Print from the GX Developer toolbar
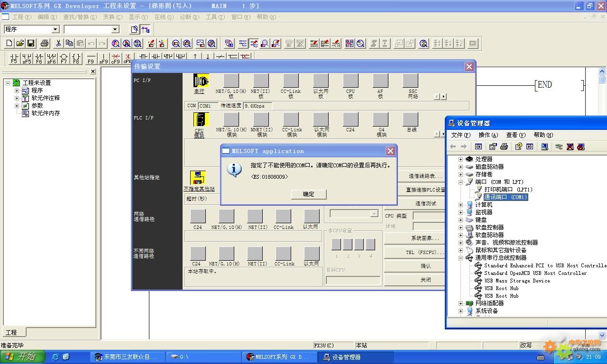Screen dimensions: 607x364 pos(45,43)
